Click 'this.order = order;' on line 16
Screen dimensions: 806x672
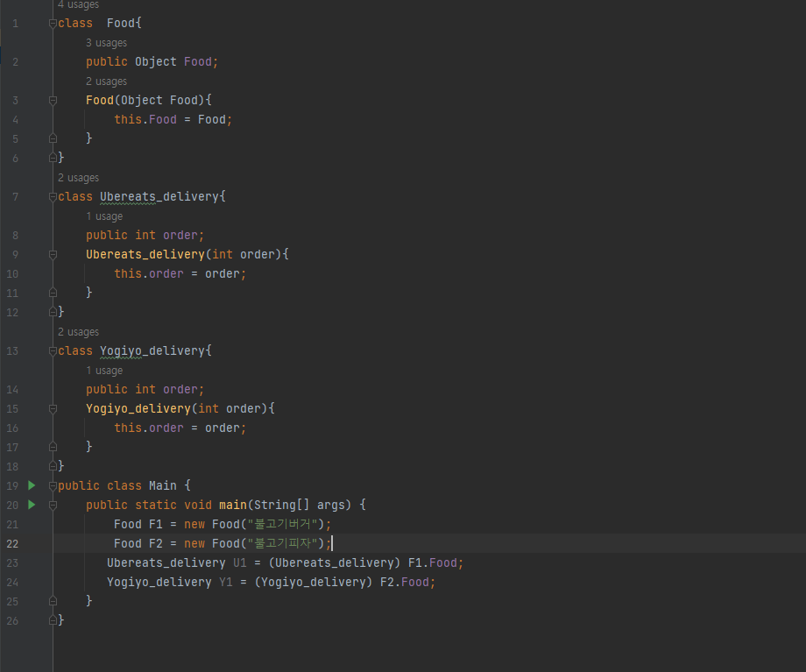coord(180,428)
